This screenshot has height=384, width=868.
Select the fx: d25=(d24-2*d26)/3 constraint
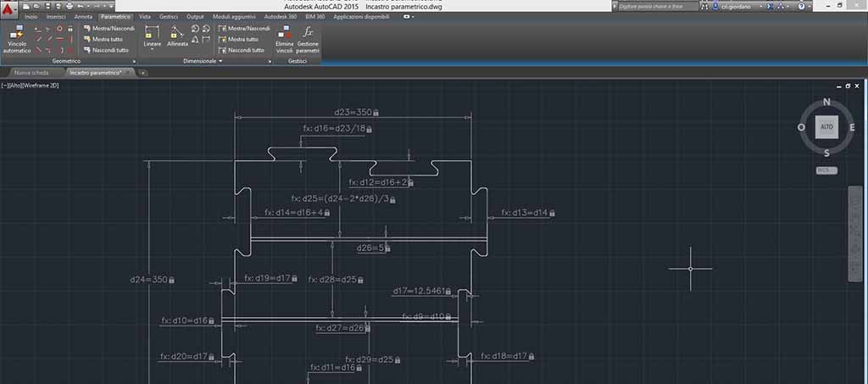point(344,198)
